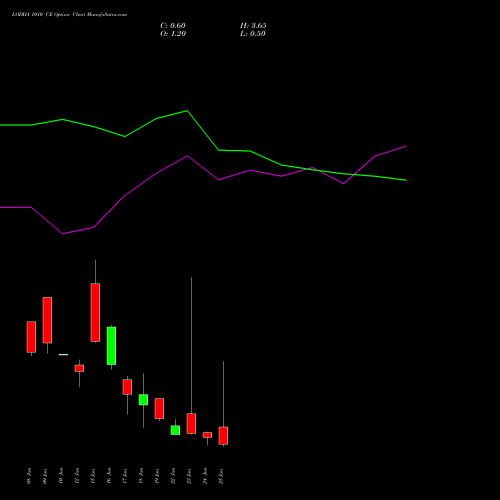The image size is (500, 500).
Task: Click the red candle above the 23 label
Action: [191, 423]
